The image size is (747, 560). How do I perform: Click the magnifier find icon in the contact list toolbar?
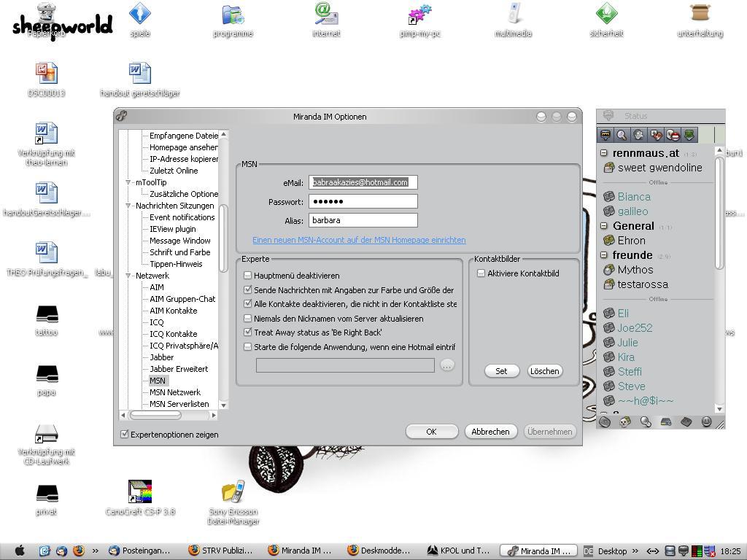point(622,135)
